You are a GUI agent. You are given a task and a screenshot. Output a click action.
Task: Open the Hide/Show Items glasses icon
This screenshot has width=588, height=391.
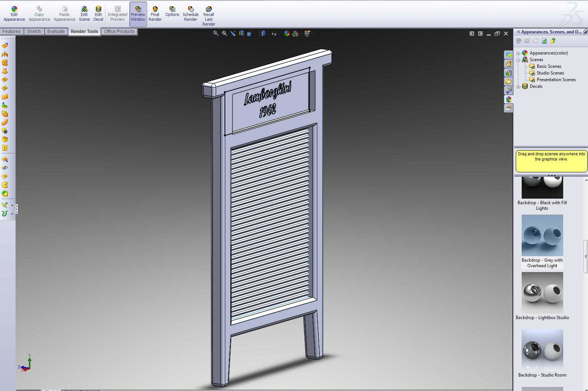[x=274, y=33]
